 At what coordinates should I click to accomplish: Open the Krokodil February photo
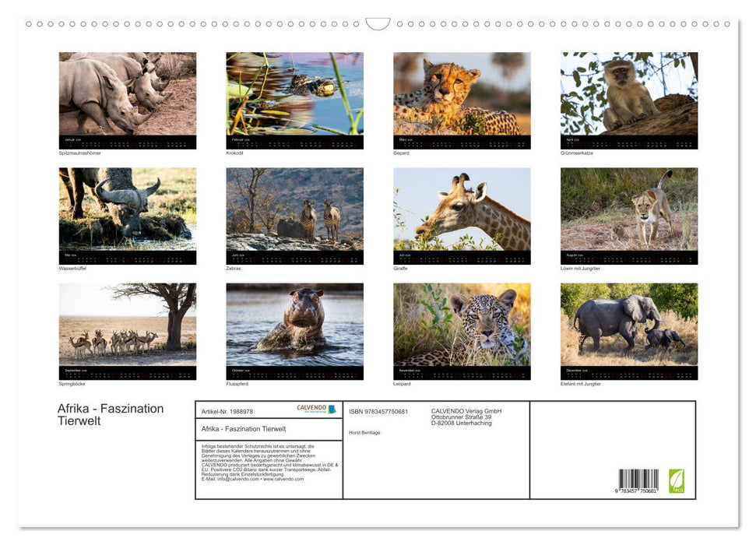click(294, 93)
